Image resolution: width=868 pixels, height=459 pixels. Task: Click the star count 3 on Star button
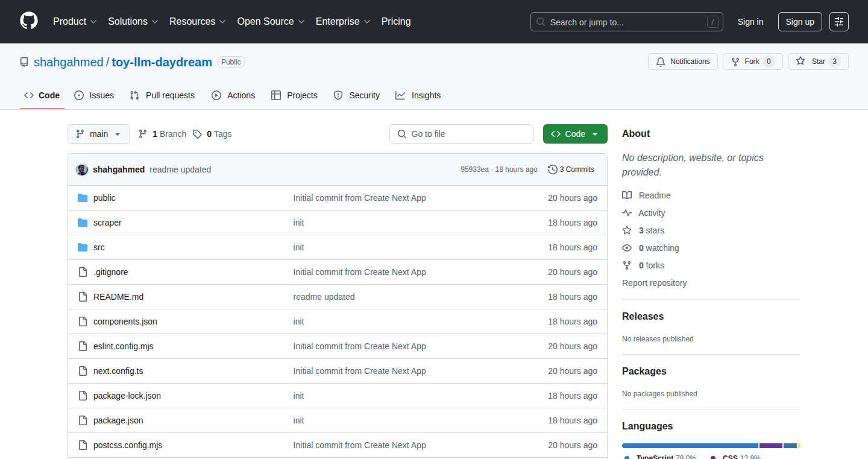(x=834, y=62)
